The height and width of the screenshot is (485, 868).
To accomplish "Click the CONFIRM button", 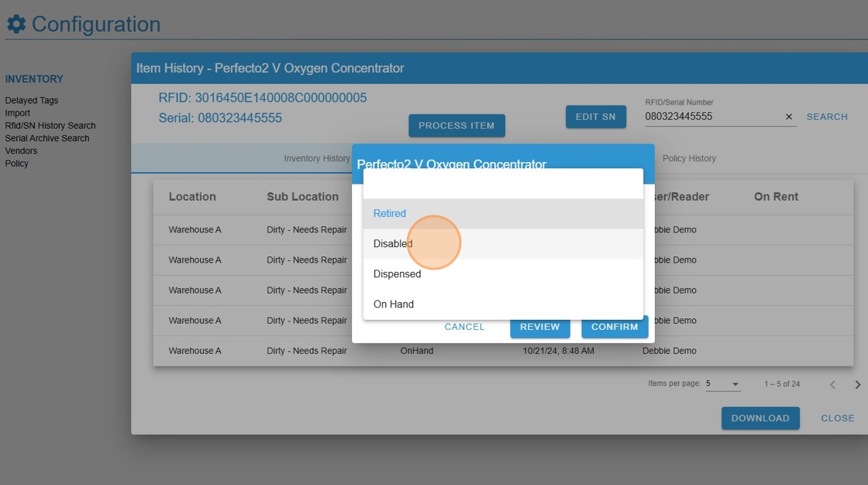I will (615, 327).
